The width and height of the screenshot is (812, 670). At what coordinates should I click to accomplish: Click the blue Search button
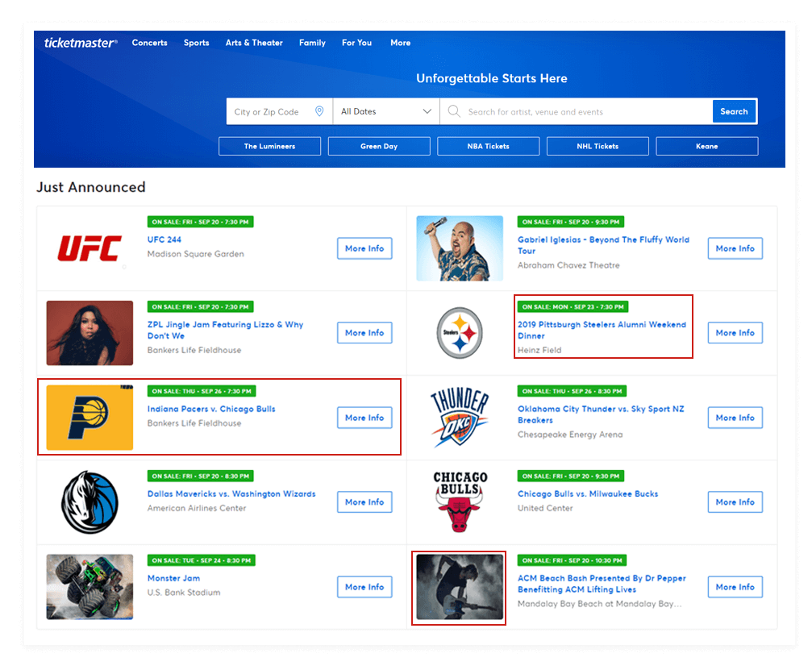click(x=734, y=111)
